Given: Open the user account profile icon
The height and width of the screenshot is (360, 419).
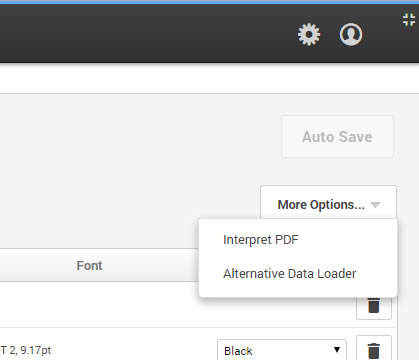Looking at the screenshot, I should [351, 34].
